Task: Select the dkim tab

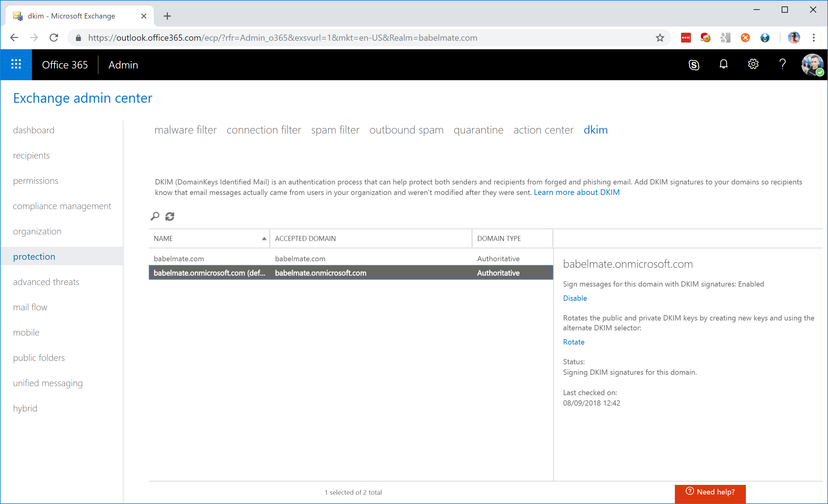Action: [596, 130]
